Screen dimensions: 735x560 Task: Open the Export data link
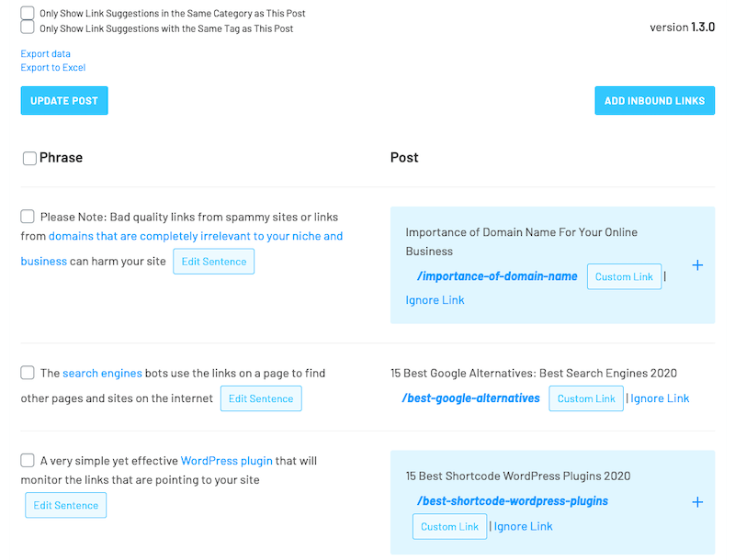pos(46,54)
